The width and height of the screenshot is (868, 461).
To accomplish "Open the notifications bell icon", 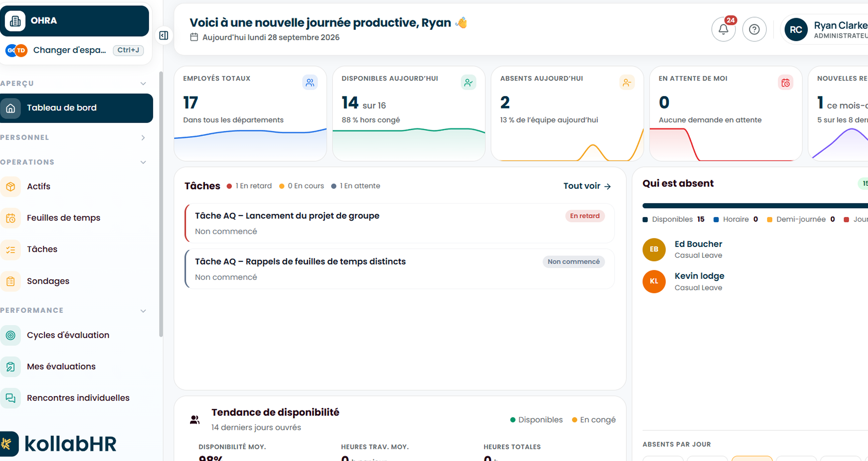I will click(723, 29).
